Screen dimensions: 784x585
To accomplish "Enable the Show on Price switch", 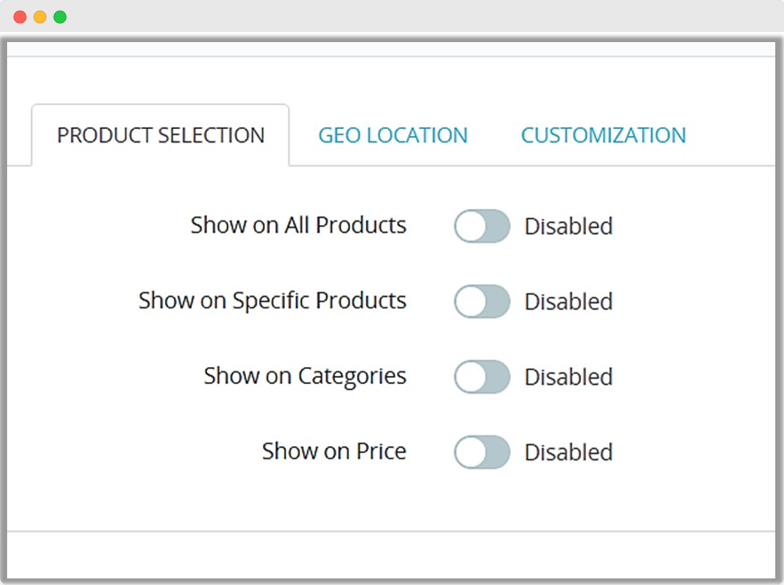I will point(482,453).
